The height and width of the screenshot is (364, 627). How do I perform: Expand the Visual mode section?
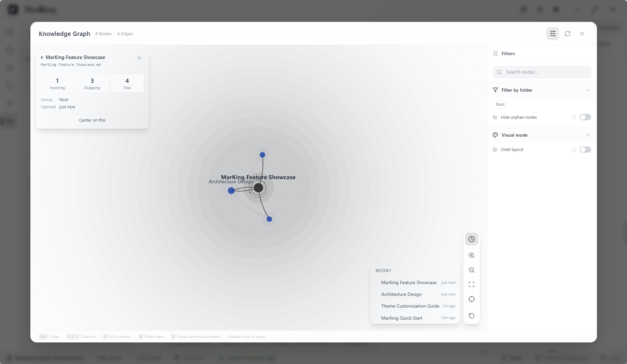(588, 135)
